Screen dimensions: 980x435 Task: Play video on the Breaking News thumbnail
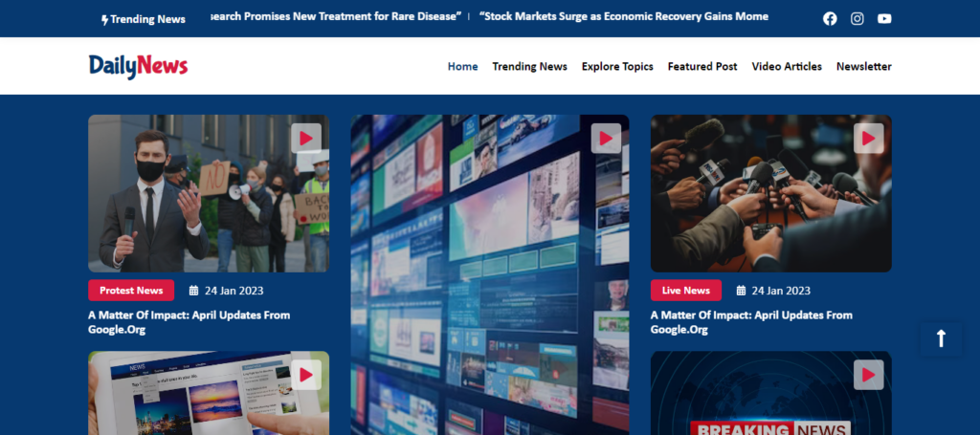click(868, 375)
